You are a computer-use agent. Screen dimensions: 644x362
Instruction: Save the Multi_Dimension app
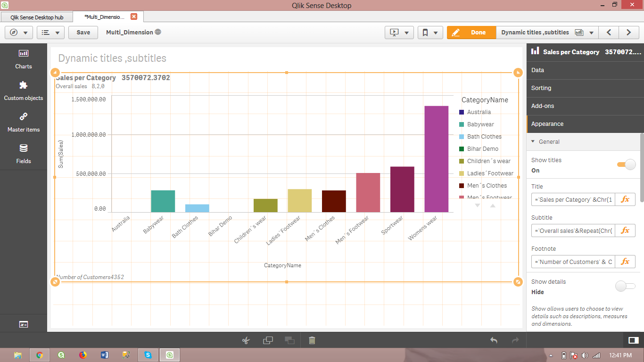(83, 33)
